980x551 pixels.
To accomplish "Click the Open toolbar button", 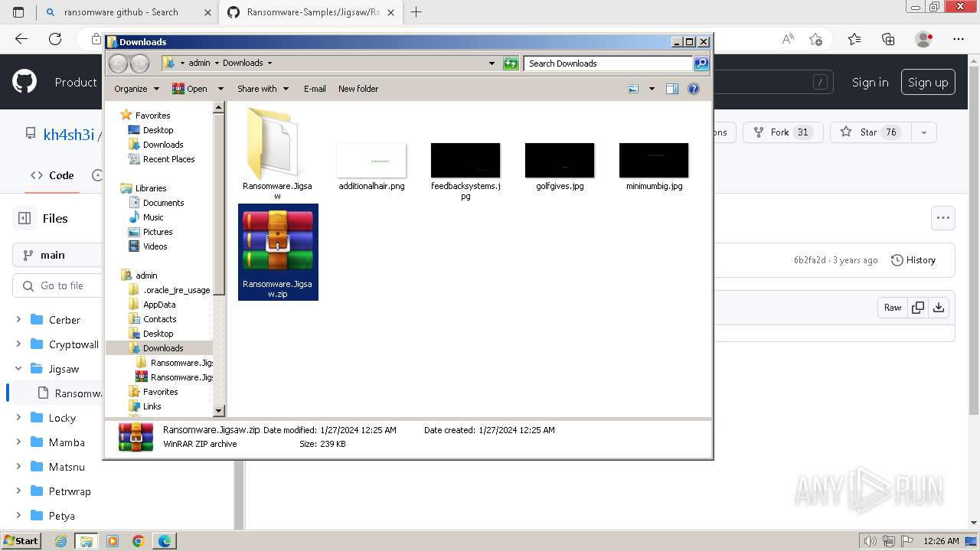I will [x=190, y=89].
